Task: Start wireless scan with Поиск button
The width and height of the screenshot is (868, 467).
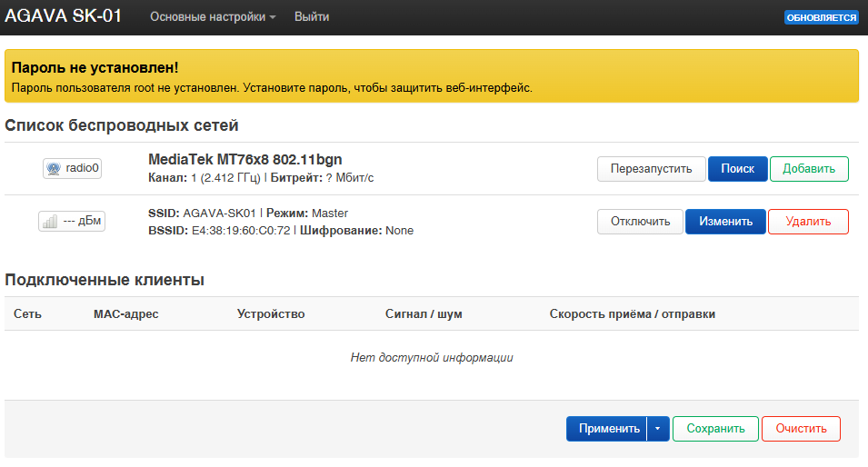Action: coord(737,169)
